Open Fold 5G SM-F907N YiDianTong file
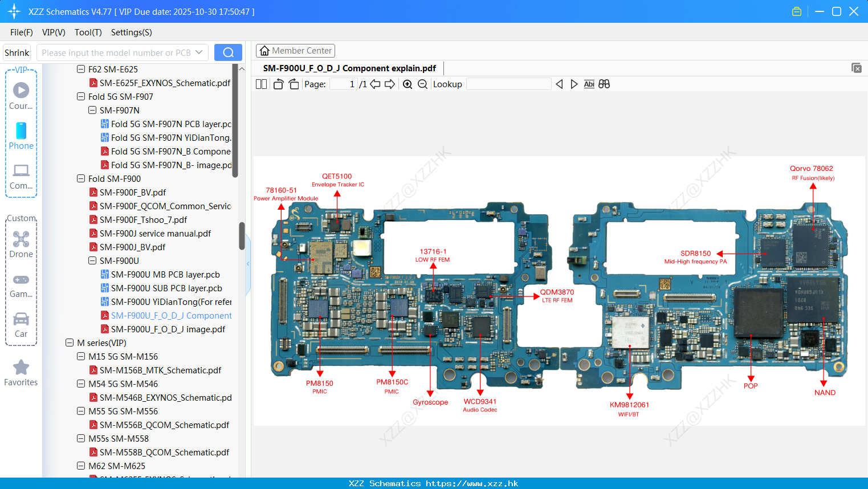The image size is (868, 489). [x=166, y=138]
